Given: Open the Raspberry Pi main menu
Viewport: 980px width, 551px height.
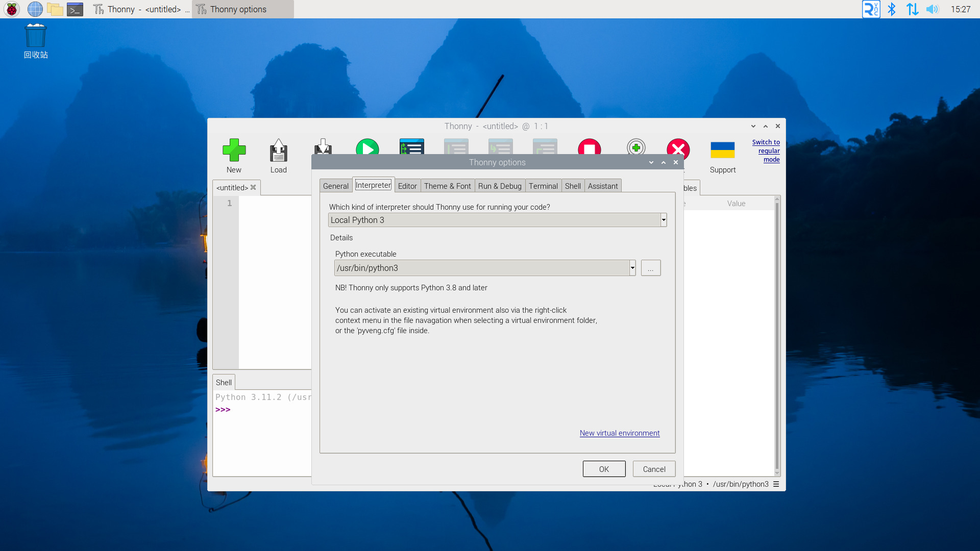Looking at the screenshot, I should (12, 9).
